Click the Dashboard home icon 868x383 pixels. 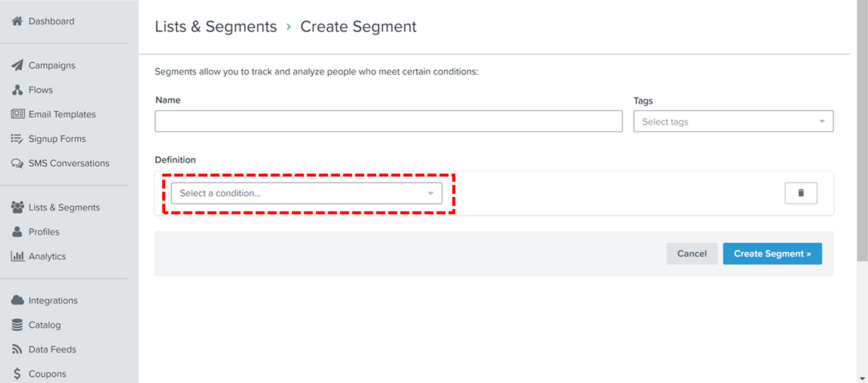pyautogui.click(x=17, y=21)
